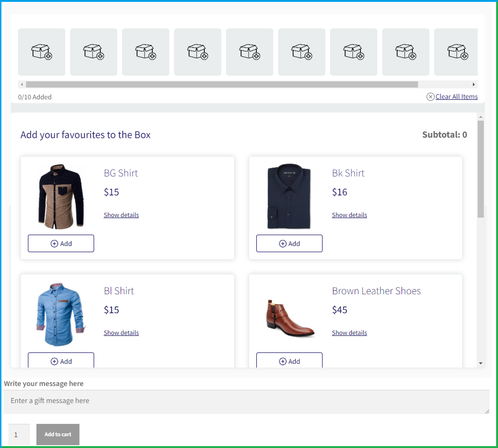Viewport: 498px width, 448px height.
Task: Show details for Brown Leather Shoes
Action: pos(349,333)
